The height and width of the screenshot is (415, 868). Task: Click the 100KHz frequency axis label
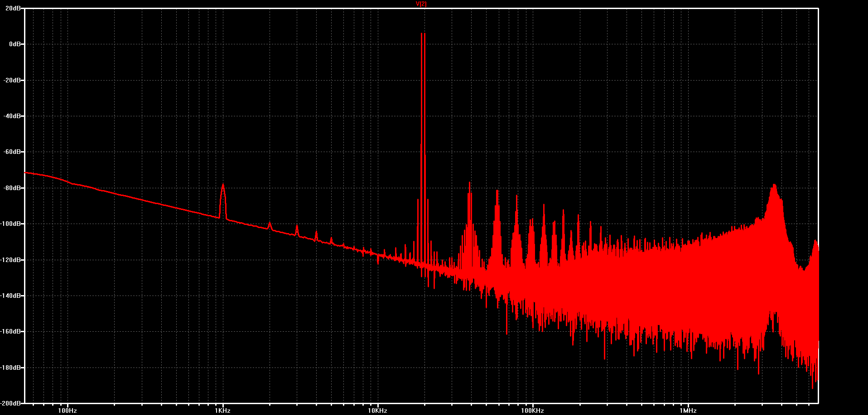(x=532, y=411)
